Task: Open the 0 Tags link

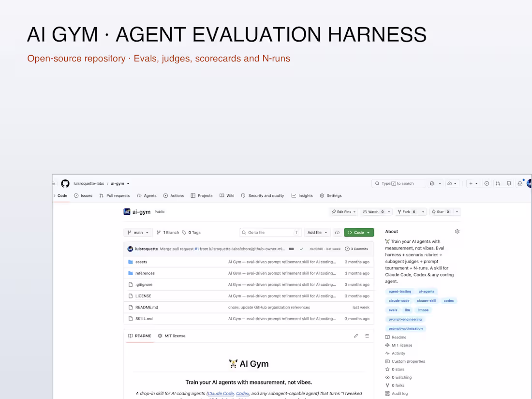Action: pos(192,233)
